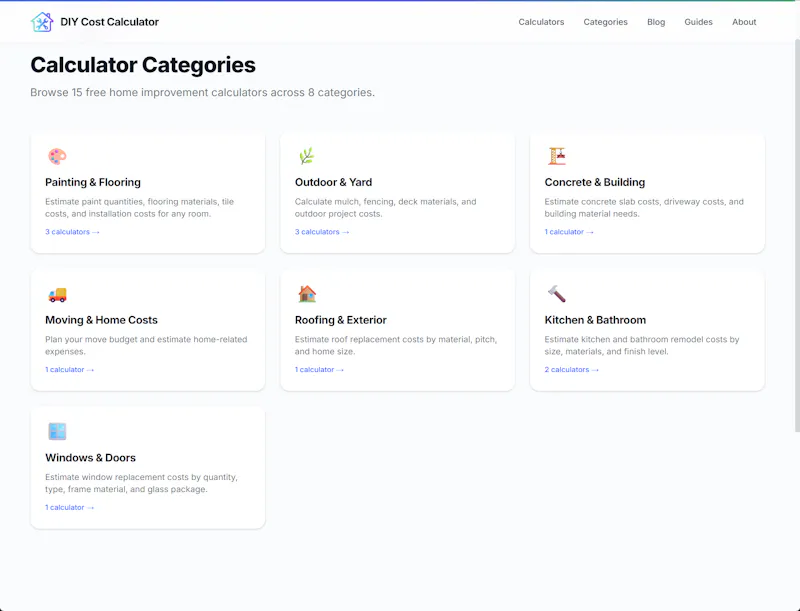Click the green plant icon for Outdoor & Yard

tap(307, 156)
